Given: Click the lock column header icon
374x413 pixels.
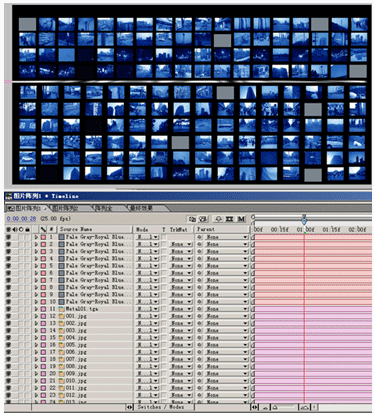Looking at the screenshot, I should (27, 229).
